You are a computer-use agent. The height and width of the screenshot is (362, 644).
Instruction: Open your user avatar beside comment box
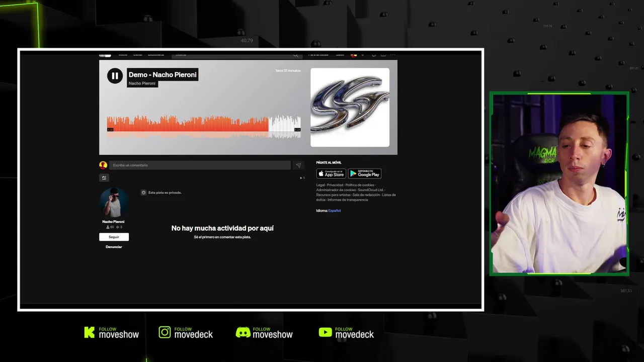point(103,165)
